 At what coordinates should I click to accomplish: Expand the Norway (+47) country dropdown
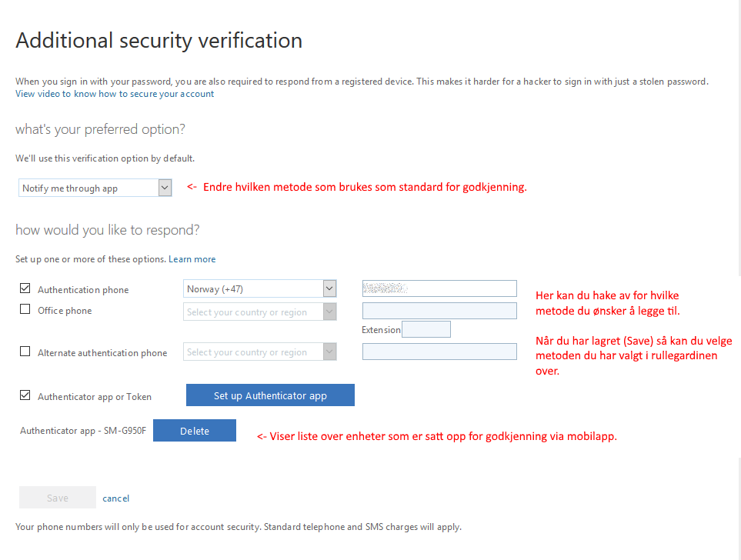point(260,288)
